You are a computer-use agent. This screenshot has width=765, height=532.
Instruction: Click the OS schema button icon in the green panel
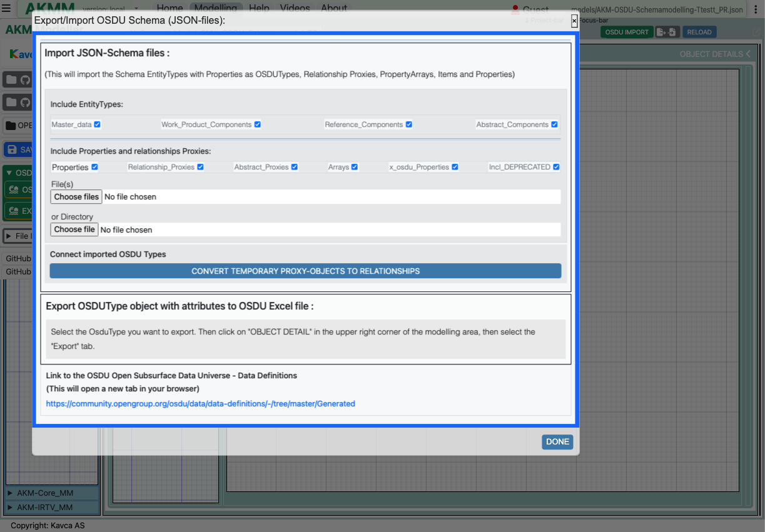(14, 189)
